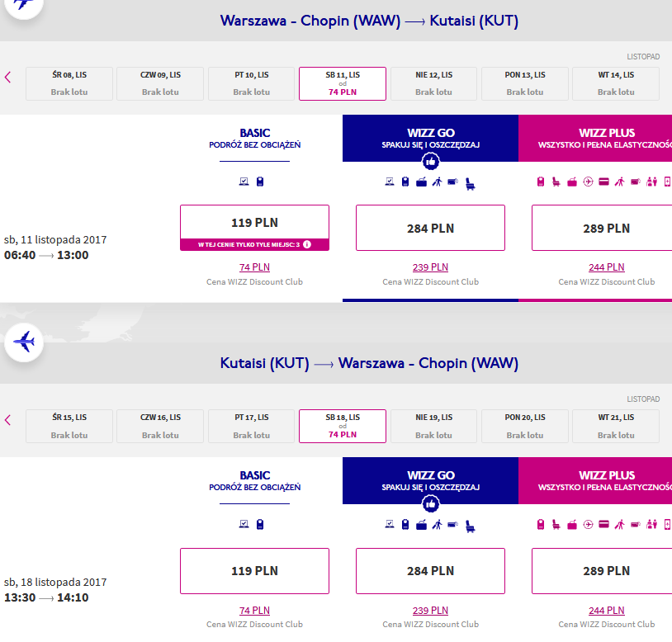The height and width of the screenshot is (642, 672).
Task: Select return date ŚR 15, LIS
Action: click(x=69, y=426)
